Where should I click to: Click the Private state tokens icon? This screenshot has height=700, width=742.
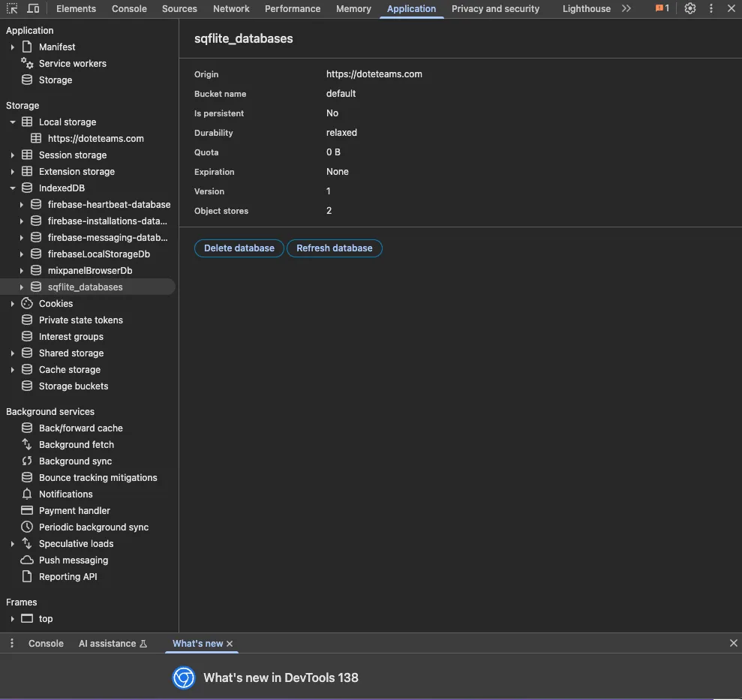coord(27,320)
